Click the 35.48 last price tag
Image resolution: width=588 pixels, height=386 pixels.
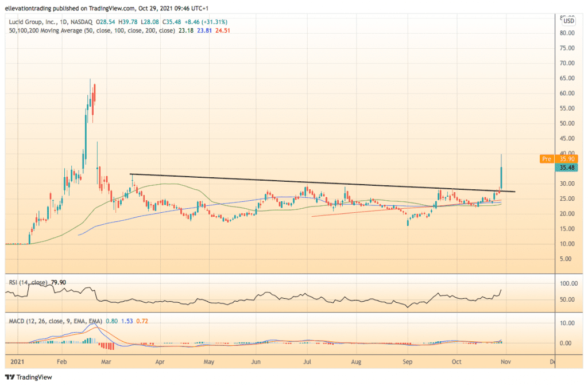(x=567, y=167)
